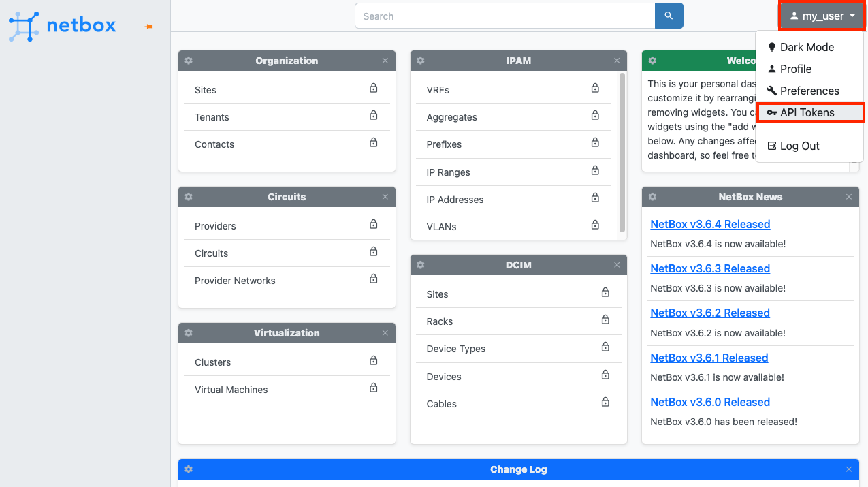This screenshot has height=487, width=868.
Task: Click the search magnifier button
Action: (x=669, y=16)
